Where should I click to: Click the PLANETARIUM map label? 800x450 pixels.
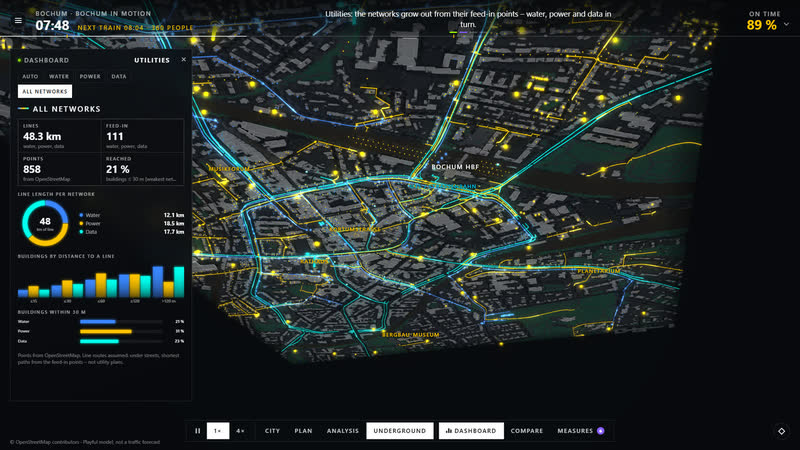(599, 271)
